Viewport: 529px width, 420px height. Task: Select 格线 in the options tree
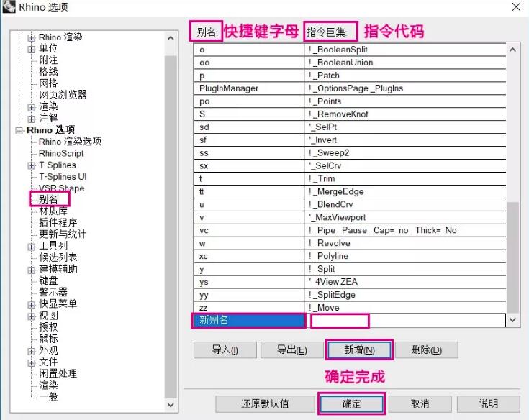pyautogui.click(x=48, y=71)
